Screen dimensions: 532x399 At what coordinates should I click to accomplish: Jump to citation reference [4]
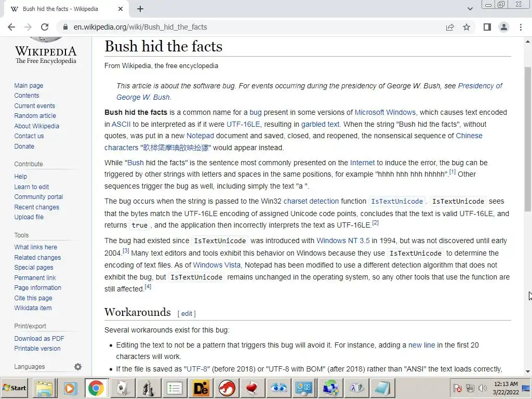pyautogui.click(x=148, y=287)
